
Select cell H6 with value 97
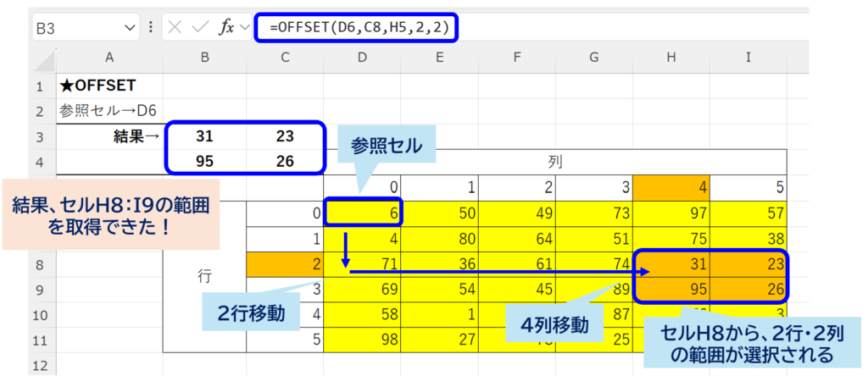pyautogui.click(x=671, y=213)
